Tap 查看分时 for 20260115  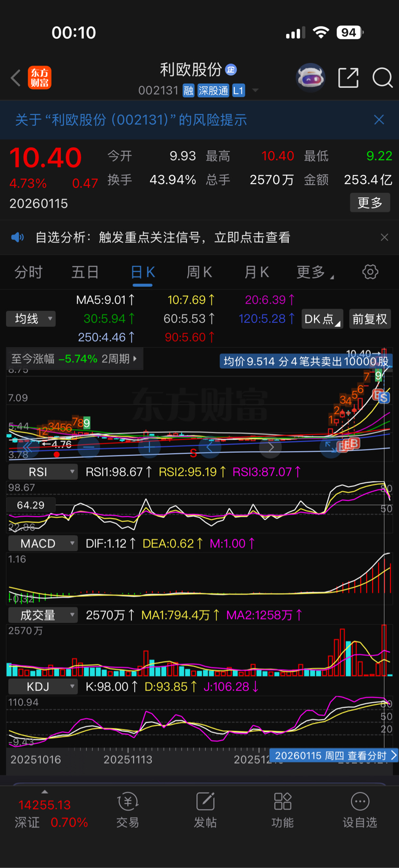click(333, 755)
